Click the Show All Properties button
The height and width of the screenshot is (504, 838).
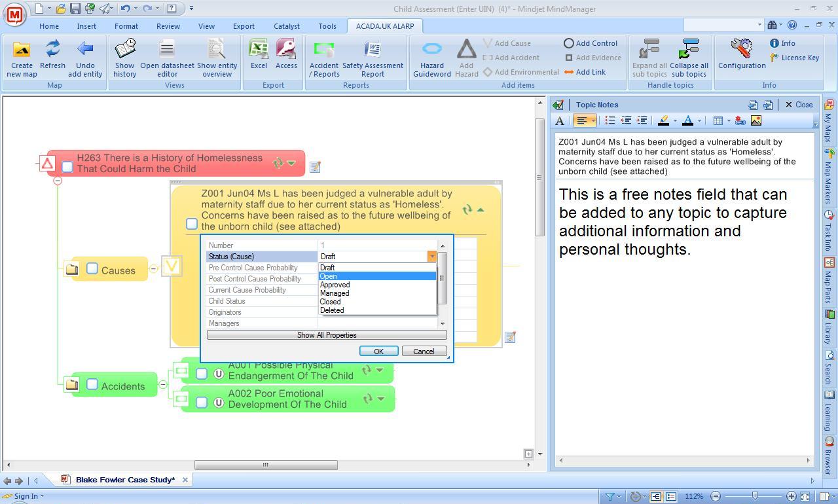click(x=327, y=334)
